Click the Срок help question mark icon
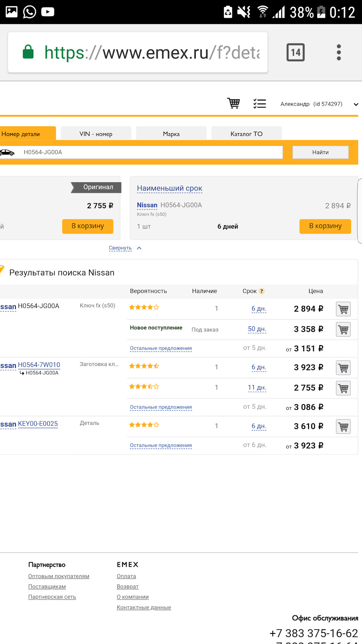Image resolution: width=362 pixels, height=644 pixels. 262,291
